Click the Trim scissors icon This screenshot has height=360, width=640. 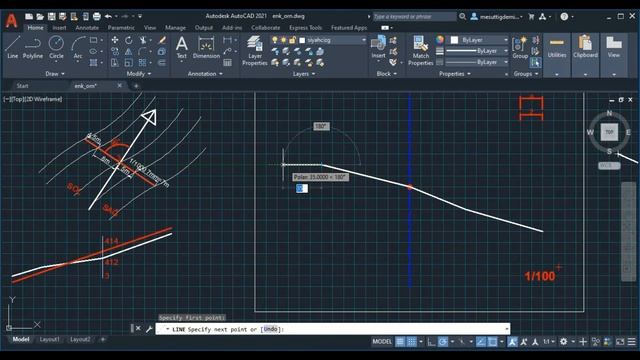142,40
